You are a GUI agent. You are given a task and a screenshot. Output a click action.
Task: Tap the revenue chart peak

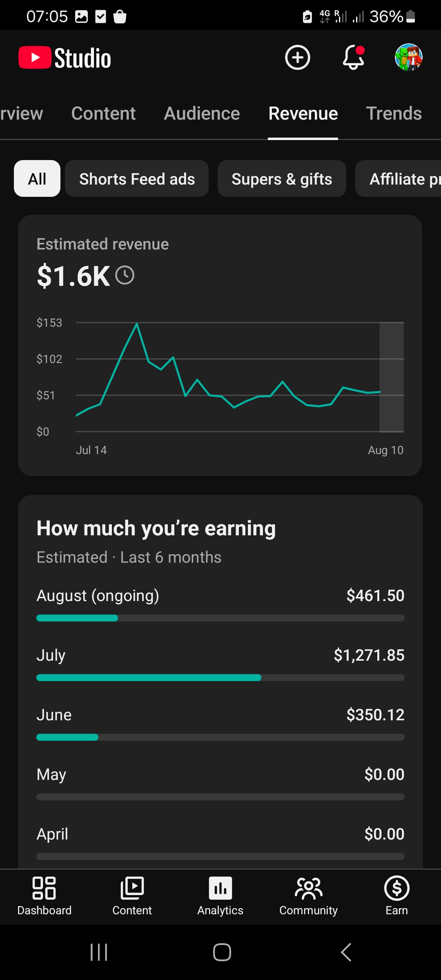[x=137, y=324]
